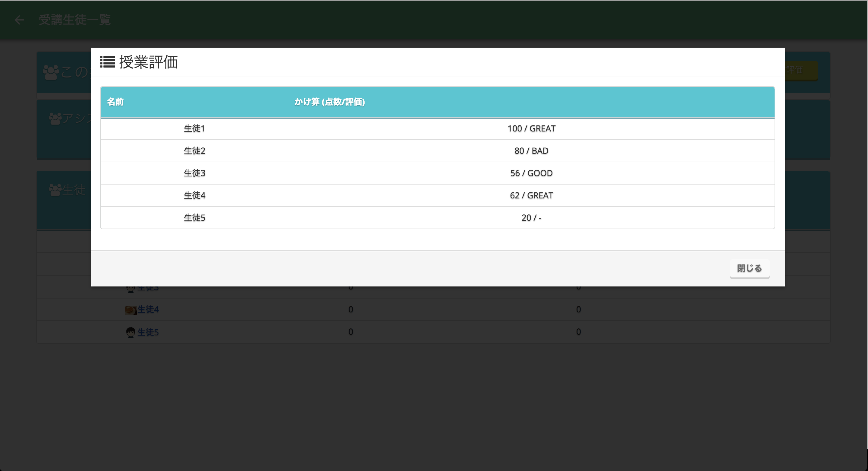This screenshot has height=471, width=868.
Task: Click the 受講生徒一覧 page title
Action: click(74, 20)
